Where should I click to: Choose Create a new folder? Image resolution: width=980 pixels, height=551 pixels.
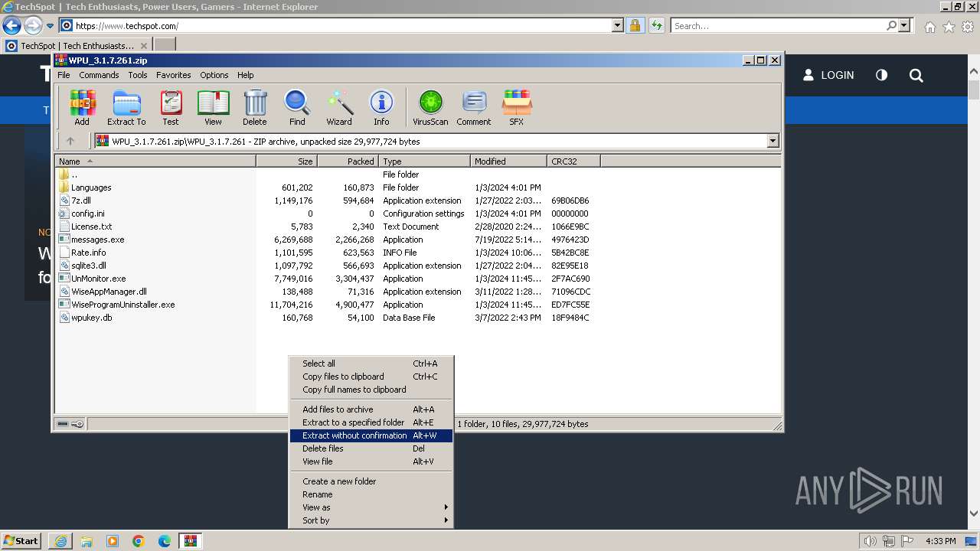371,481
